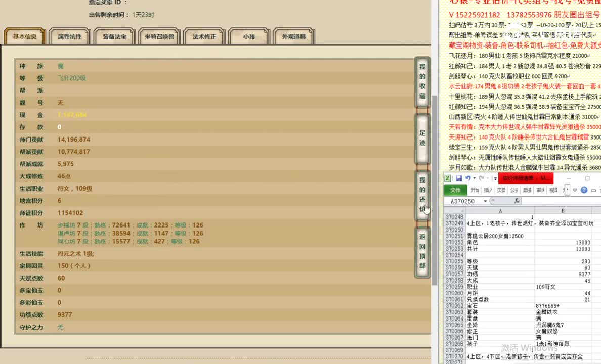Click the Excel application icon in title bar
Viewport: 601px width, 364px height.
pyautogui.click(x=448, y=178)
